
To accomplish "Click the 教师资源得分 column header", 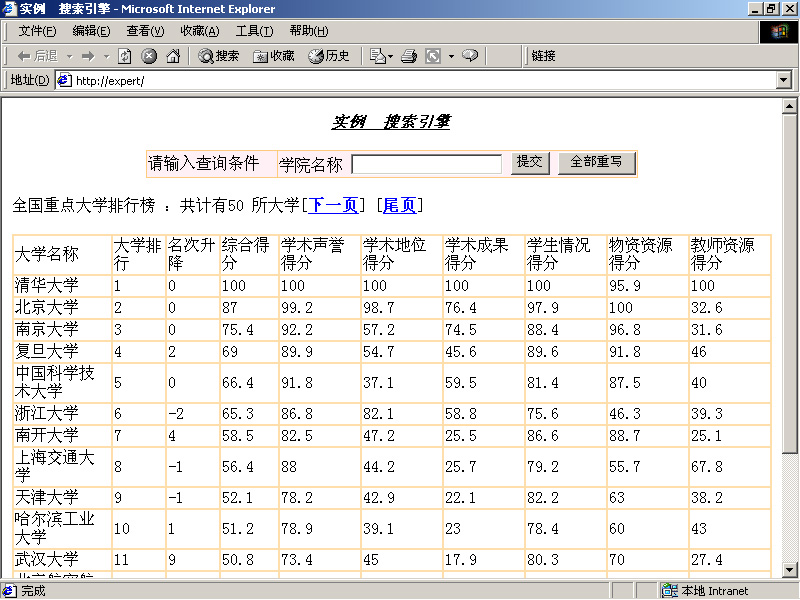I will [730, 255].
